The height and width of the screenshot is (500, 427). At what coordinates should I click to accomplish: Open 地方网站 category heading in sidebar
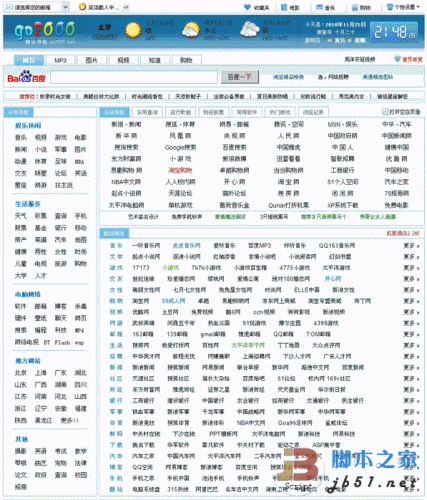28,361
